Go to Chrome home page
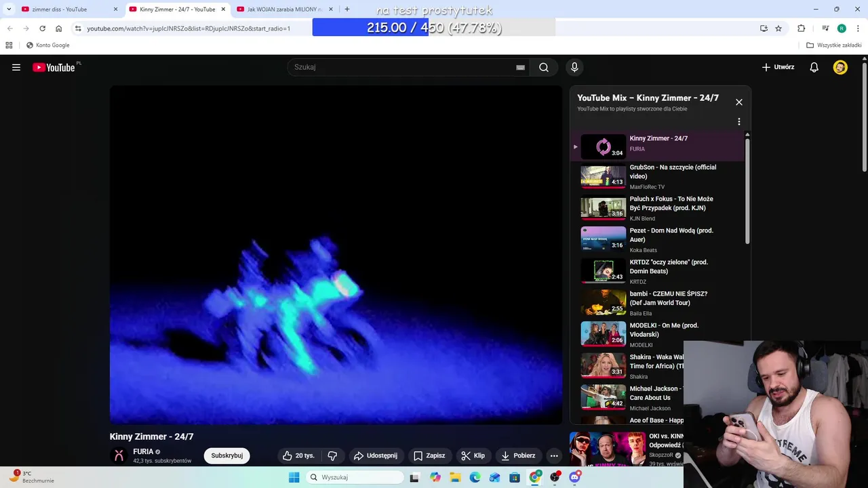868x488 pixels. [x=59, y=28]
